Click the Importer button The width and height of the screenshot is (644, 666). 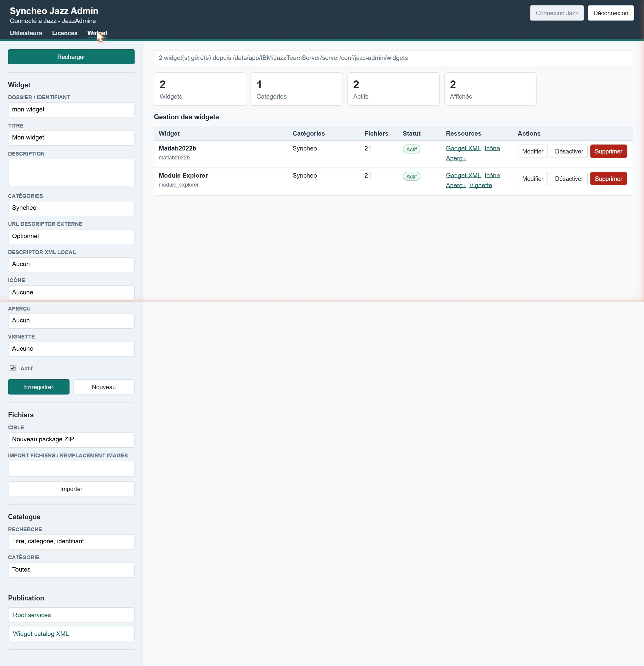(x=71, y=489)
